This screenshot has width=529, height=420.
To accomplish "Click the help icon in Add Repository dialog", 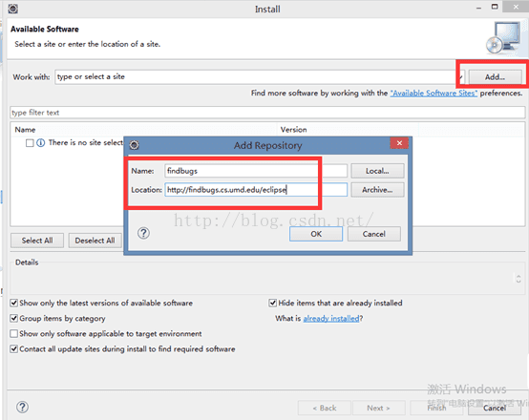I will pos(143,233).
